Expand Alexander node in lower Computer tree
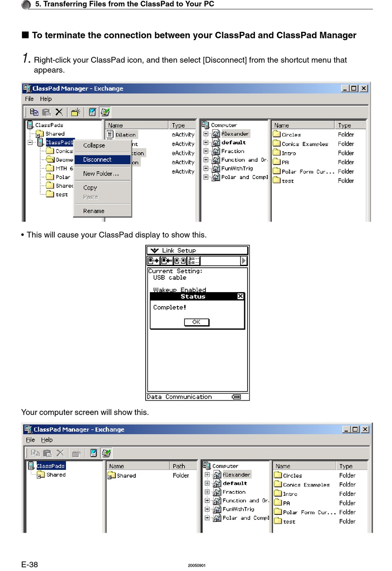392x571 pixels. click(207, 474)
